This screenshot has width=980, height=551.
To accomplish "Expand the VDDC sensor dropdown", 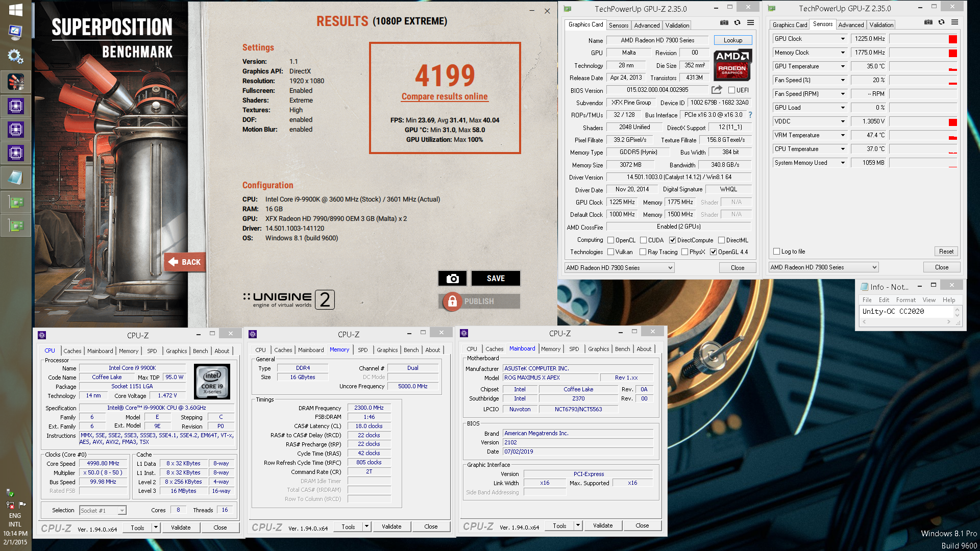I will pos(843,121).
